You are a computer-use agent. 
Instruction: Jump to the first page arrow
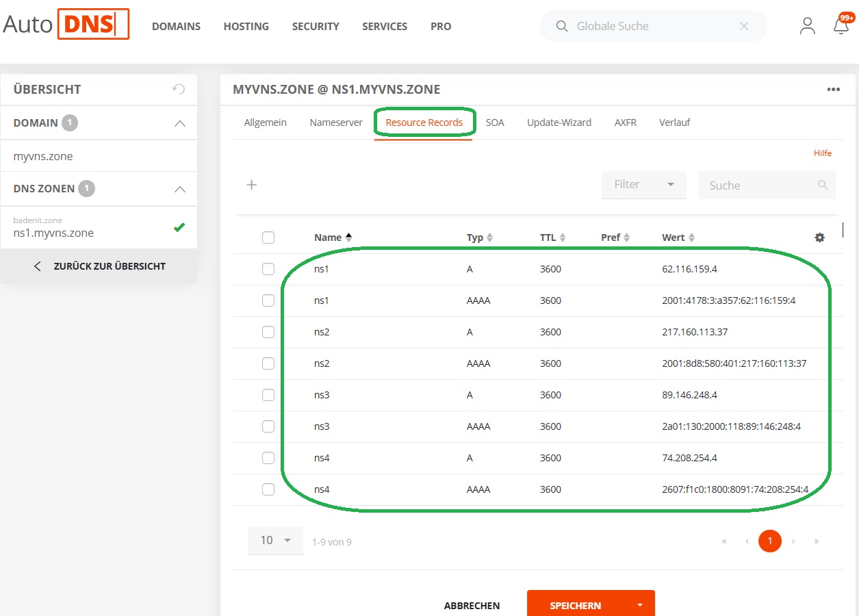pyautogui.click(x=723, y=541)
